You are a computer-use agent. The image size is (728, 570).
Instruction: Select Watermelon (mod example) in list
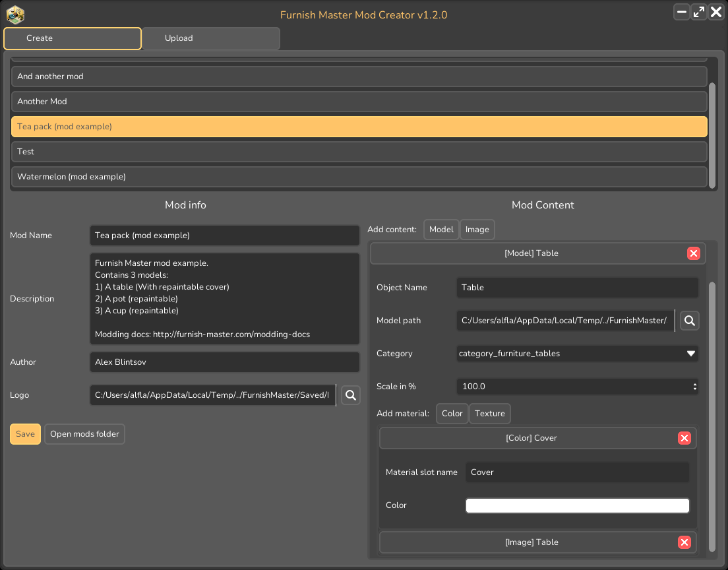coord(359,177)
